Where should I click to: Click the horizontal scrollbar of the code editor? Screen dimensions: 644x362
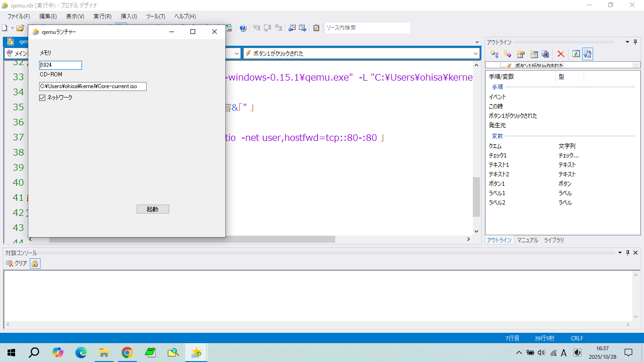click(283, 239)
